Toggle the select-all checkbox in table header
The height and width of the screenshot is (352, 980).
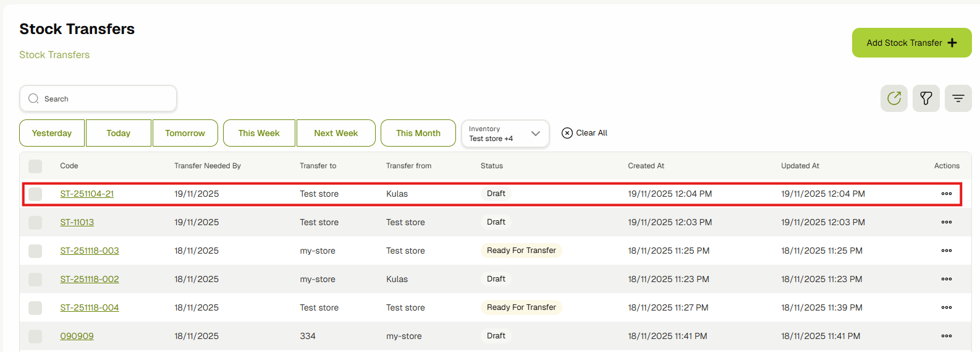(x=35, y=166)
